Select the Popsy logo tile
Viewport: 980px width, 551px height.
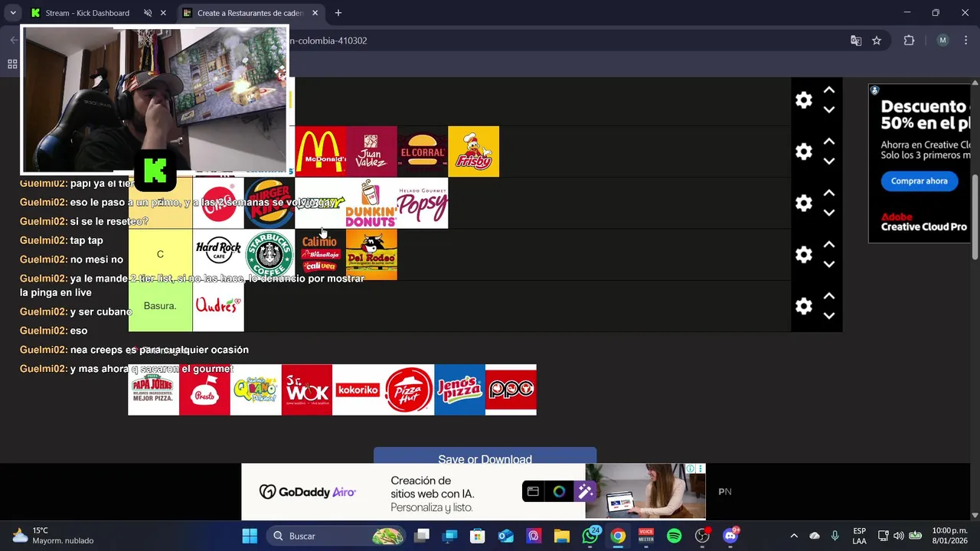pos(423,203)
